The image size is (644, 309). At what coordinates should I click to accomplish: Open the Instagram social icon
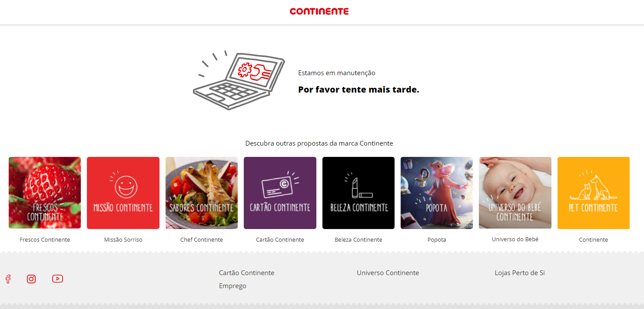coord(31,279)
